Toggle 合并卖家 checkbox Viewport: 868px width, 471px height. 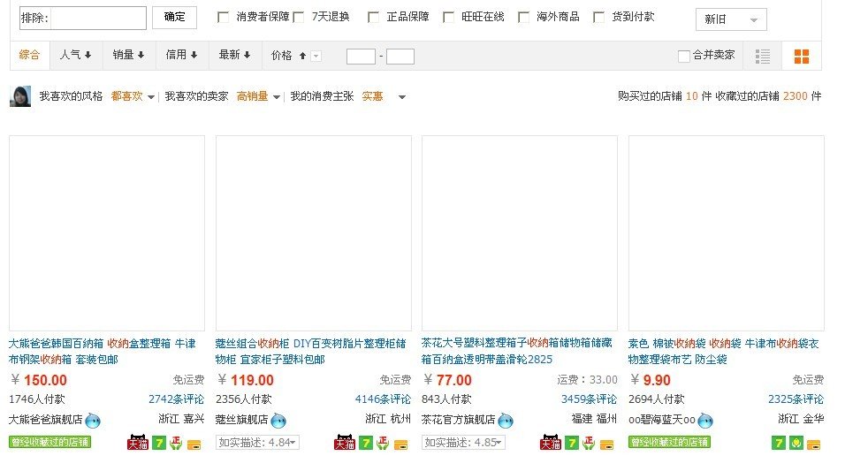tap(683, 57)
